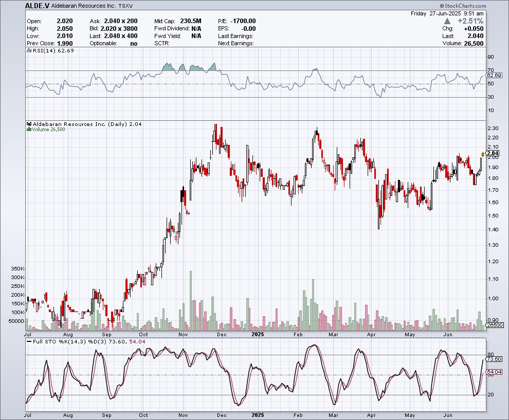Screen dimensions: 509x420
Task: Click the 1.00 price axis label
Action: (x=493, y=299)
